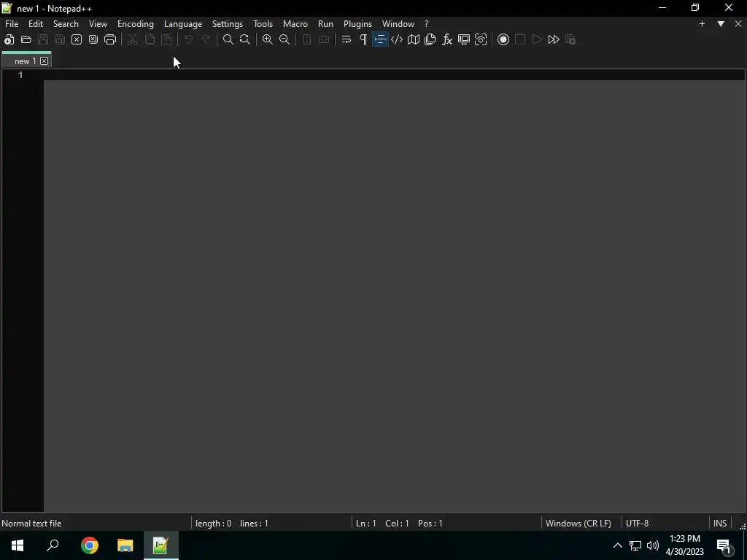Open the File menu
This screenshot has height=560, width=747.
pyautogui.click(x=12, y=24)
